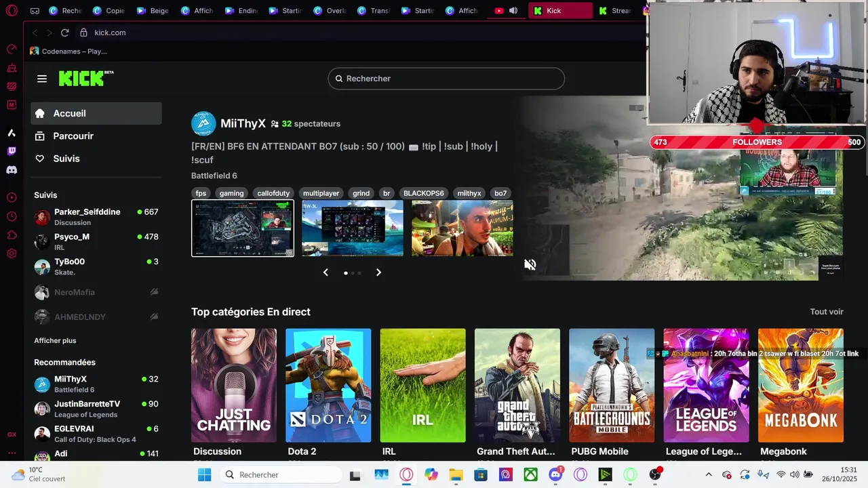Select the callofduty tag
Viewport: 868px width, 488px height.
tap(273, 193)
